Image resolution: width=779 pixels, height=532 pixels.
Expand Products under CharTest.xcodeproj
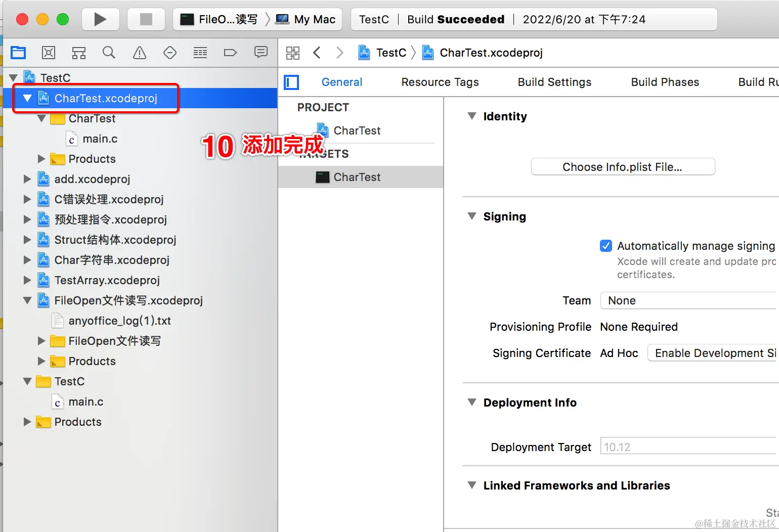pyautogui.click(x=41, y=159)
